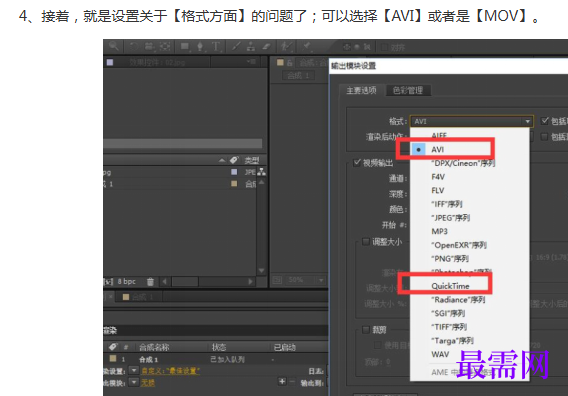Choose "JPEG"序列 from format list
568x396 pixels.
coord(450,218)
